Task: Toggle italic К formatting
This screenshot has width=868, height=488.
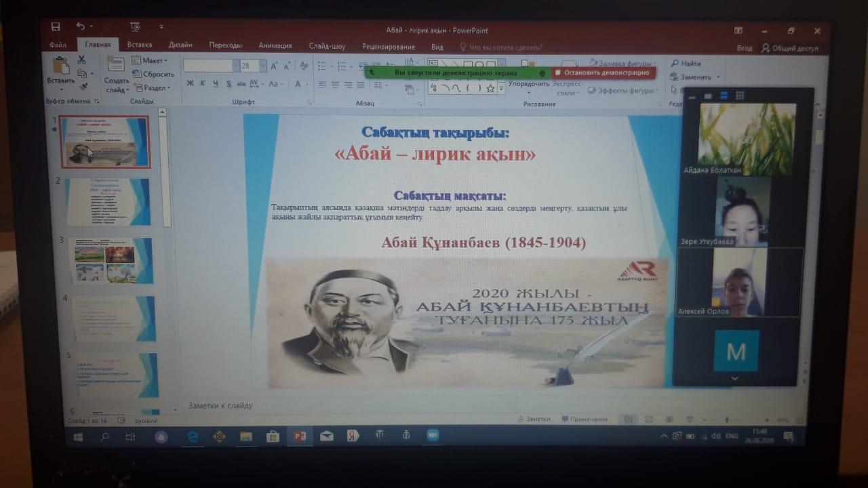Action: click(x=203, y=84)
